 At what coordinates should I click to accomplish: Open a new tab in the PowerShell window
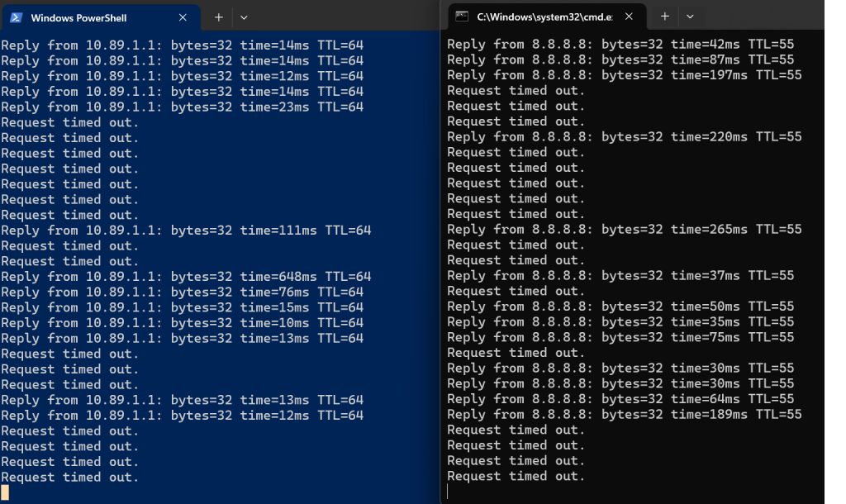(x=218, y=17)
